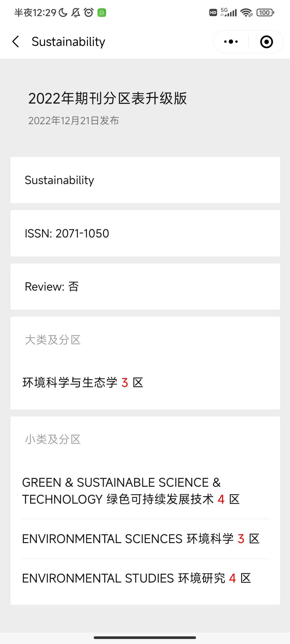Tap the 2022年期刊分区表升级版 heading
The width and height of the screenshot is (290, 644).
click(107, 98)
